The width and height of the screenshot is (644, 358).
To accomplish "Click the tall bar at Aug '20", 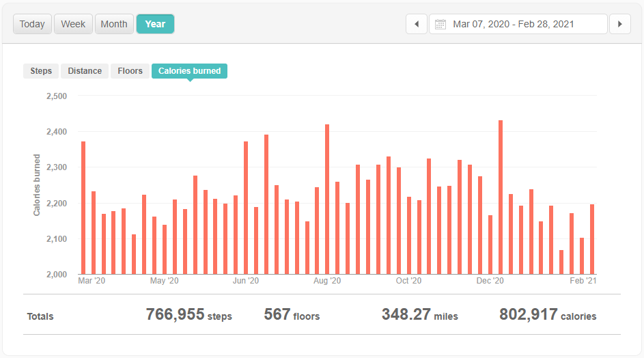I will click(x=327, y=199).
